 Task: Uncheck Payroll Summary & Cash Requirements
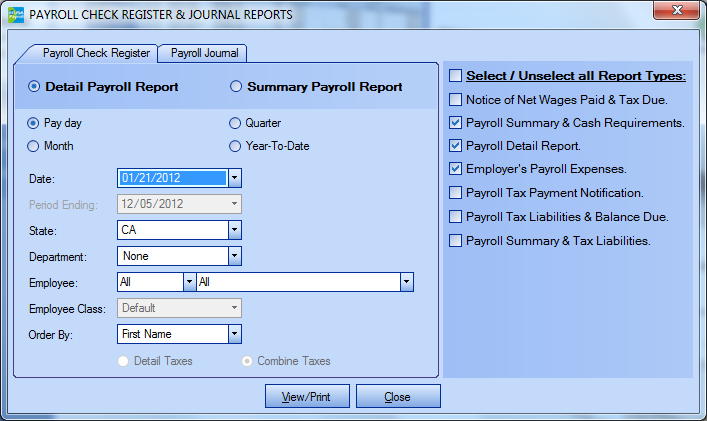(x=456, y=123)
